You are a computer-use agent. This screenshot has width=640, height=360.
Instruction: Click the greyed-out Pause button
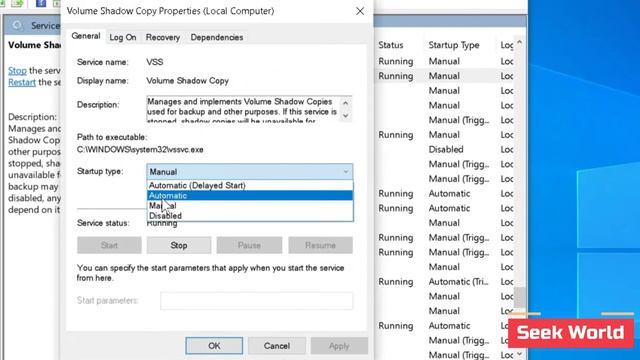coord(249,245)
